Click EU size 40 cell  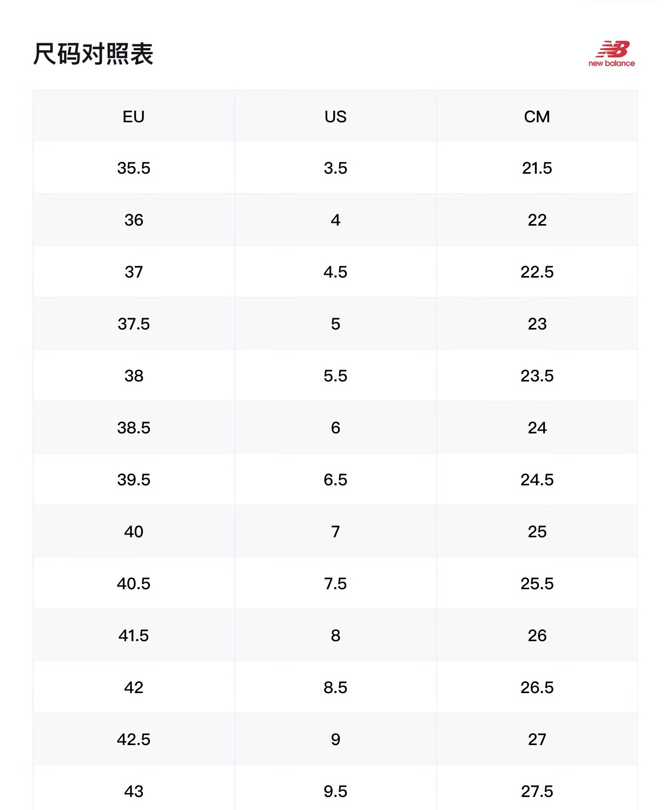pyautogui.click(x=134, y=531)
